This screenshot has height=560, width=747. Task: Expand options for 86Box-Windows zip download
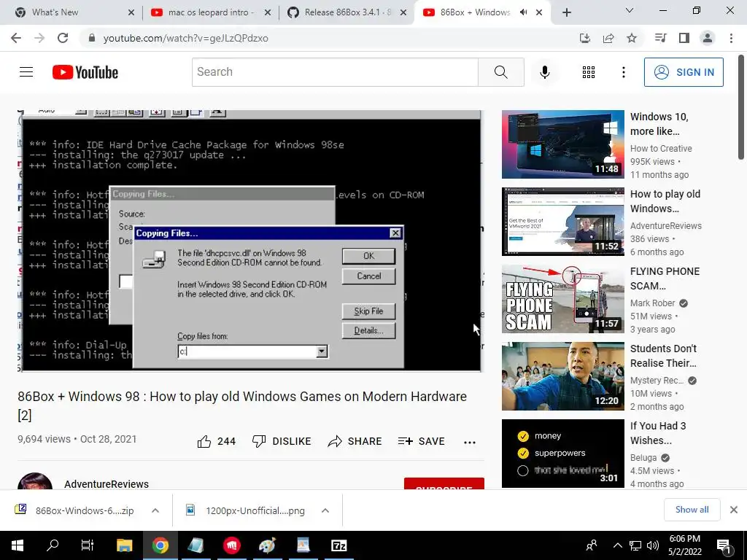[x=155, y=510]
